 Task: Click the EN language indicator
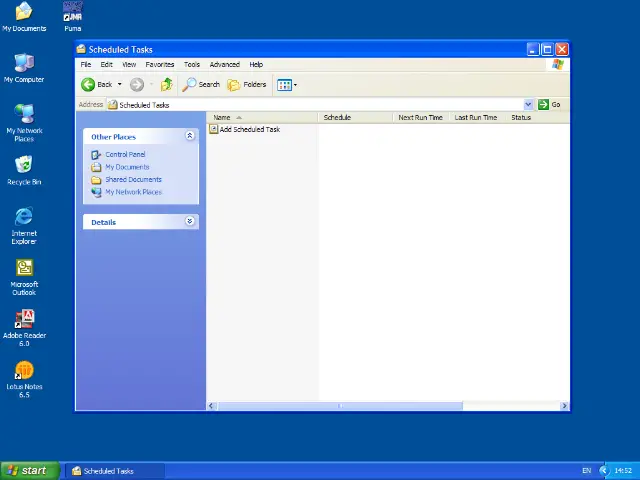pyautogui.click(x=587, y=471)
